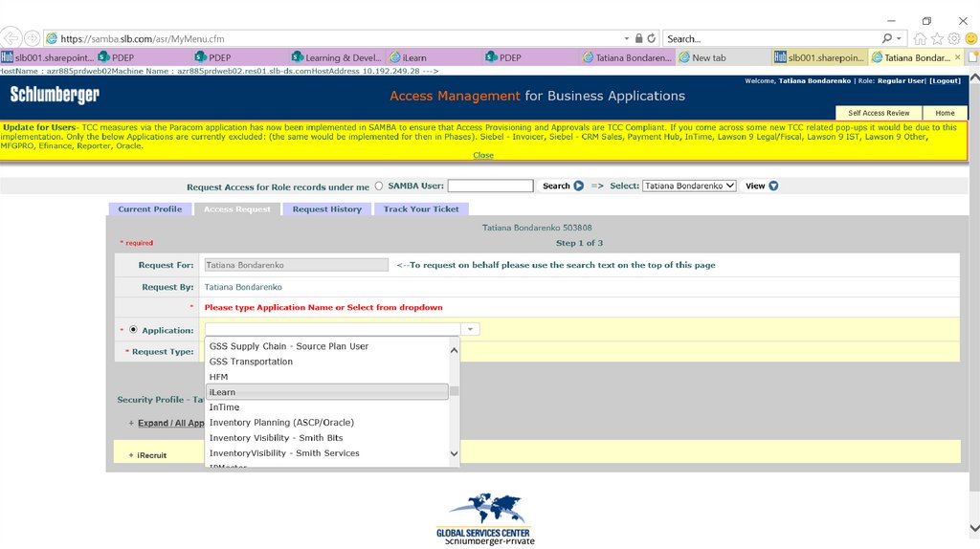Screen dimensions: 980x549
Task: Click the Global Services Center globe logo
Action: [x=483, y=516]
